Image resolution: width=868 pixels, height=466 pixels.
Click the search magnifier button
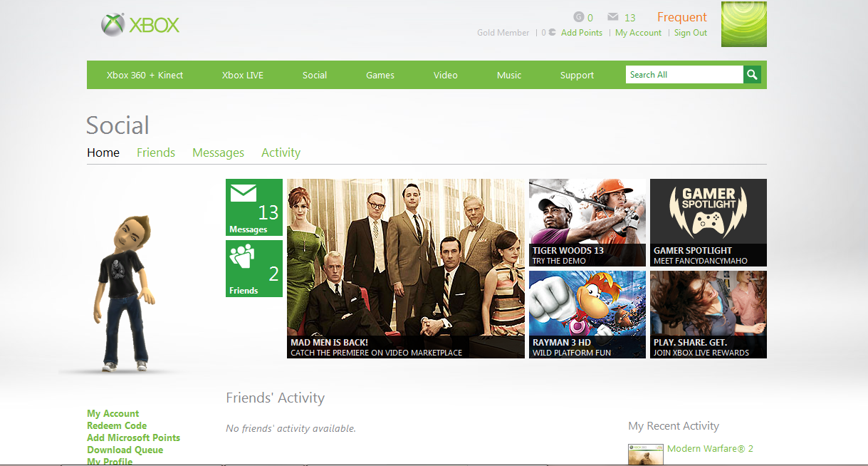click(x=753, y=75)
